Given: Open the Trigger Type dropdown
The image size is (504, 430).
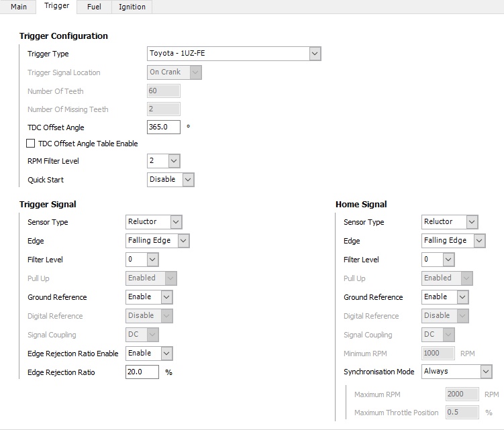Looking at the screenshot, I should 234,54.
